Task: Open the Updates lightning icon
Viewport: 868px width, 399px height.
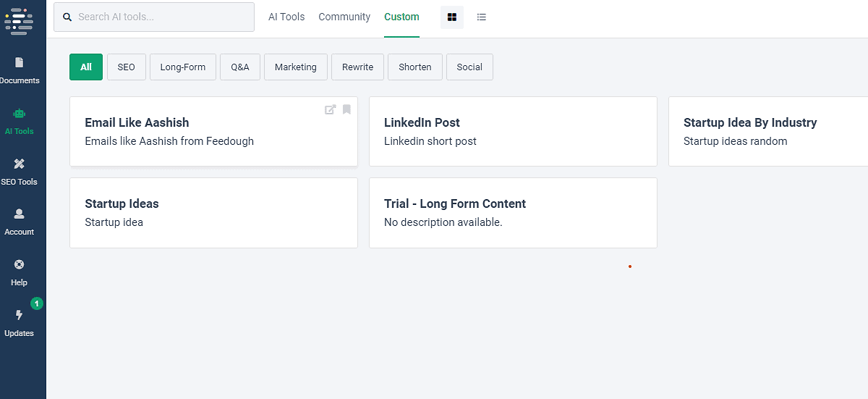Action: point(20,315)
